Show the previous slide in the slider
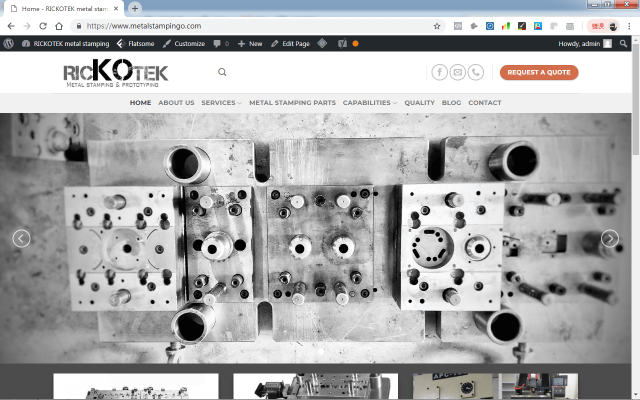This screenshot has height=400, width=640. [21, 238]
